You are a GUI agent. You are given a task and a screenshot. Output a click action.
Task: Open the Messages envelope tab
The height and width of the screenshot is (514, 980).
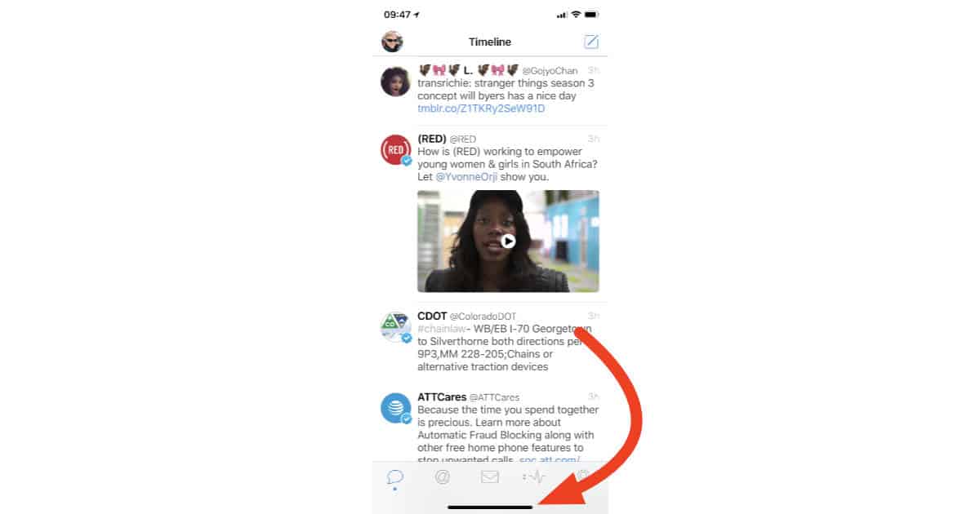490,477
